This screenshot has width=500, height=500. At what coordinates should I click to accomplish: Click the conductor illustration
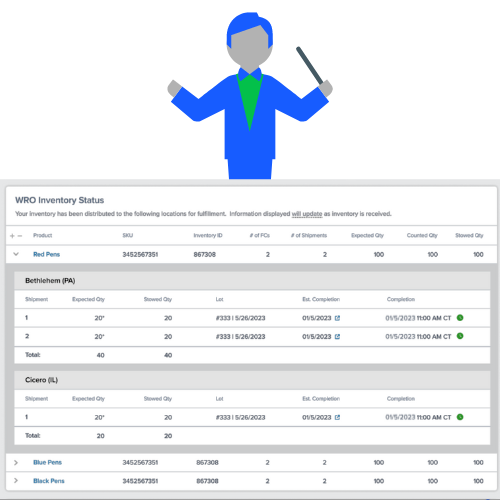click(x=250, y=96)
